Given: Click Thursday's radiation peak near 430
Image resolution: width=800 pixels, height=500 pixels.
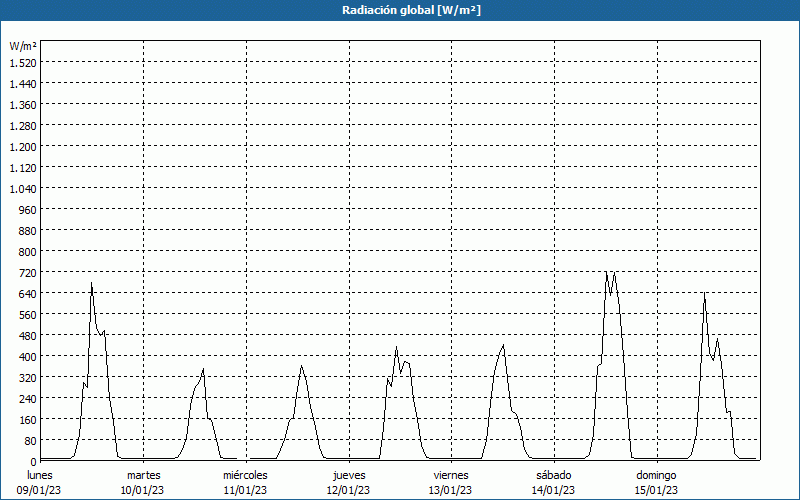Looking at the screenshot, I should click(396, 347).
